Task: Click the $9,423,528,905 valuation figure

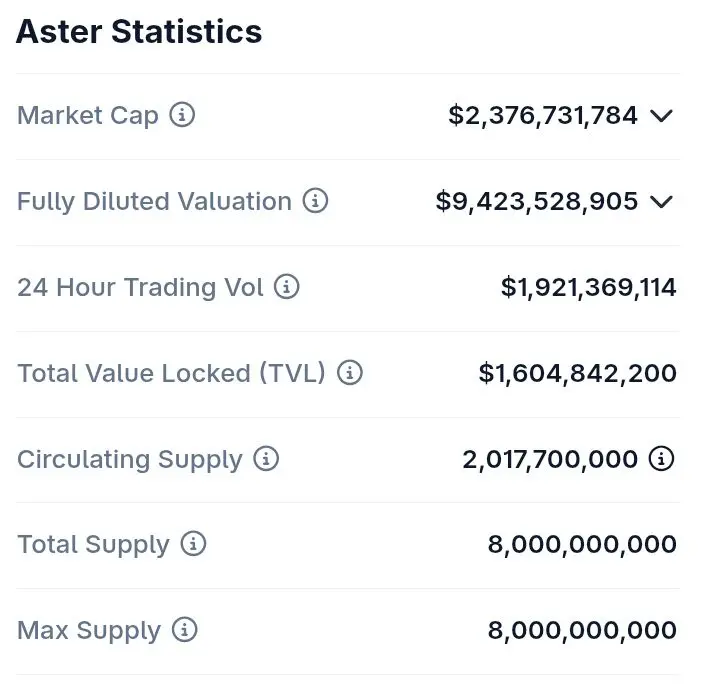Action: [537, 201]
